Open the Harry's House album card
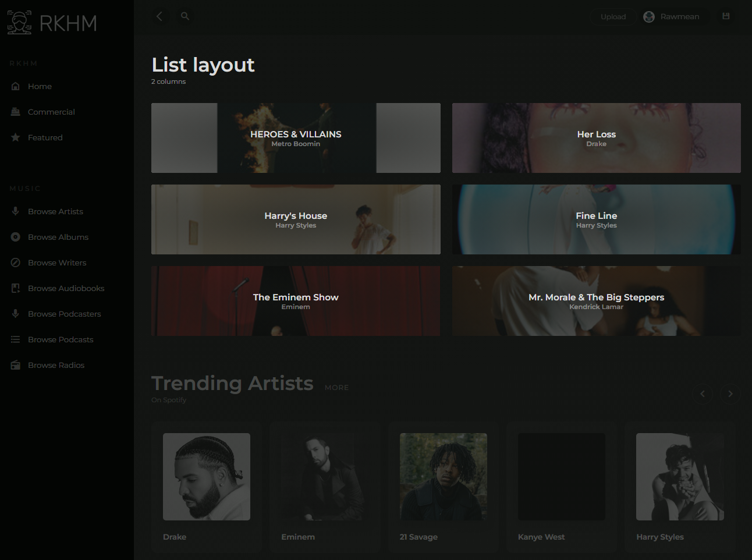 point(296,219)
